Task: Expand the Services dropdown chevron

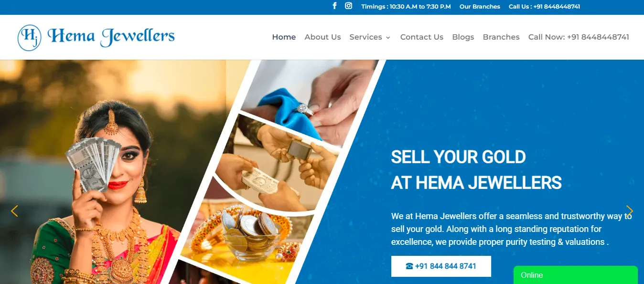Action: pyautogui.click(x=388, y=38)
